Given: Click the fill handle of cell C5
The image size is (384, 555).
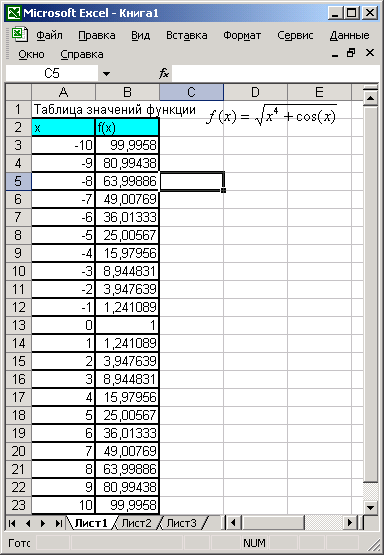Looking at the screenshot, I should tap(223, 190).
